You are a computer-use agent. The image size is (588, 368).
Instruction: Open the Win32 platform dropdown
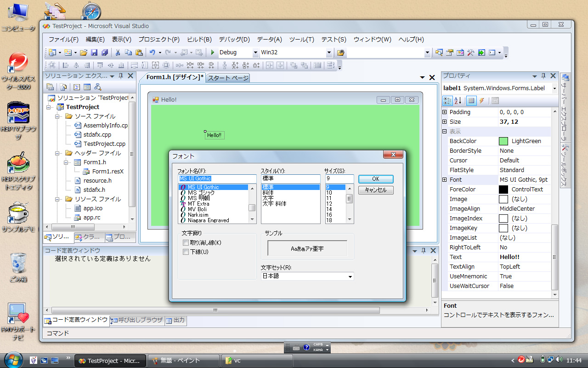pyautogui.click(x=329, y=52)
